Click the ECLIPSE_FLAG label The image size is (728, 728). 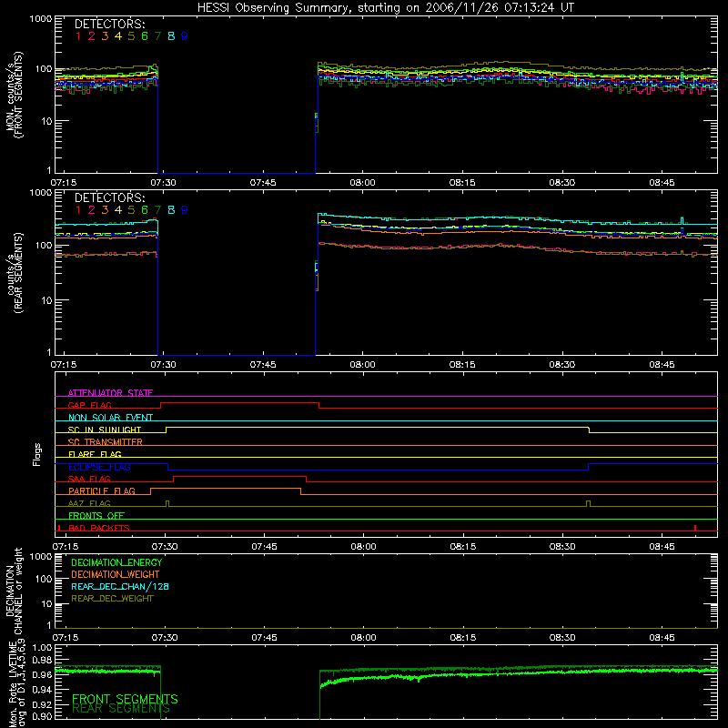(x=99, y=467)
